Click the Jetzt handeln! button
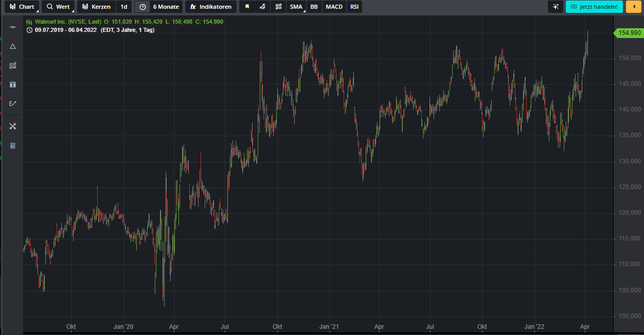The image size is (644, 335). click(x=594, y=7)
